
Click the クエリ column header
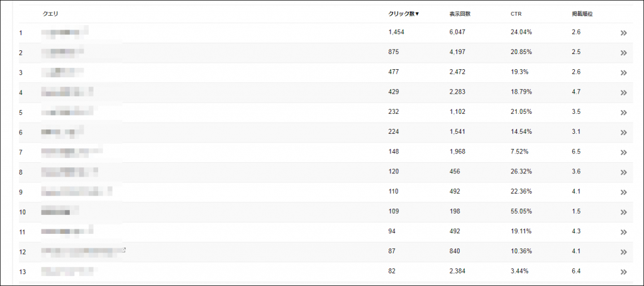51,13
